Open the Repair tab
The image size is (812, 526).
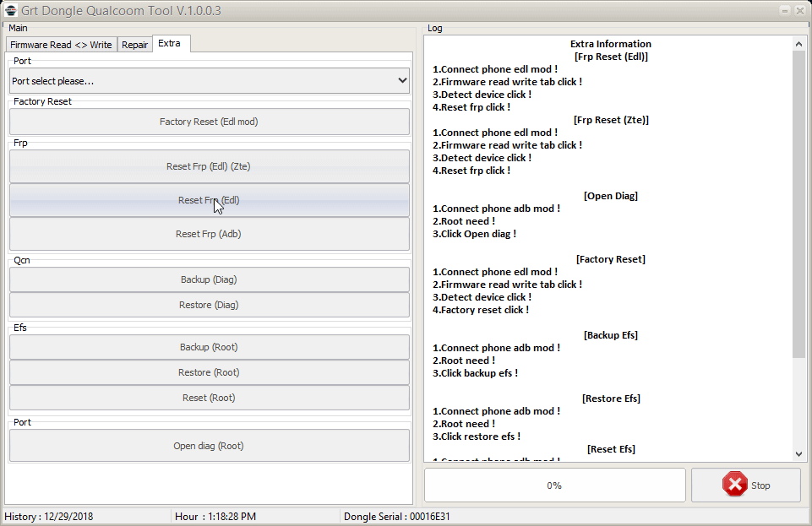[134, 45]
